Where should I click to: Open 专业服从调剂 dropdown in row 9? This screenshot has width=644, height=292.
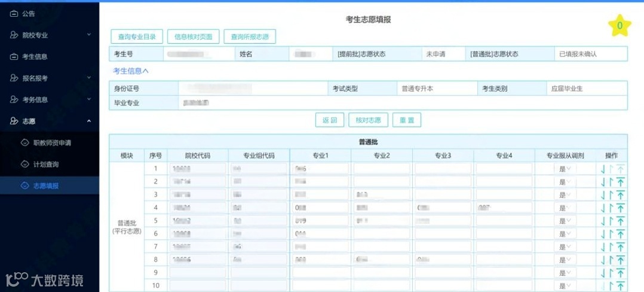[565, 273]
